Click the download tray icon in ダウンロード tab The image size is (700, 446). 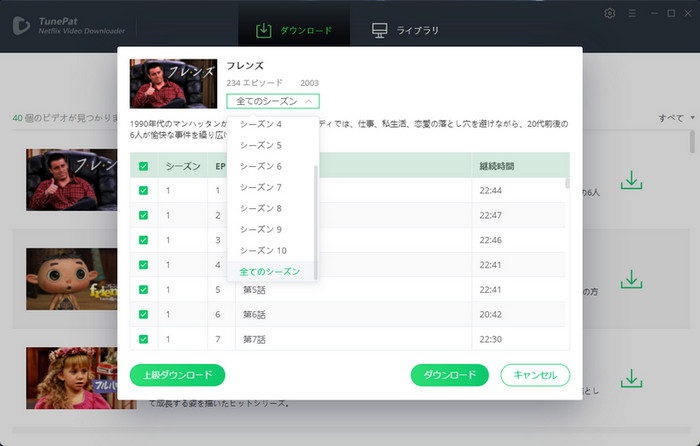[x=263, y=30]
